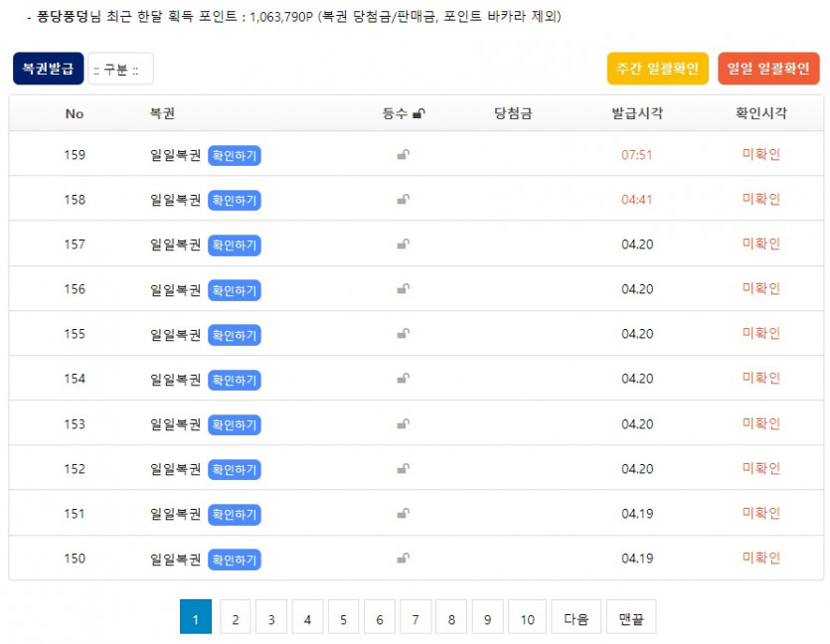Go to page 8
The image size is (830, 644).
click(451, 616)
